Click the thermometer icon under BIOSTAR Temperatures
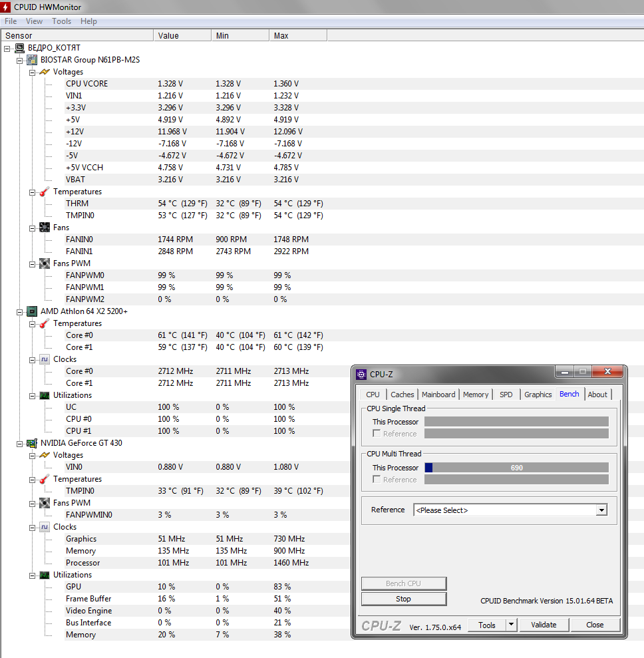 click(x=45, y=192)
